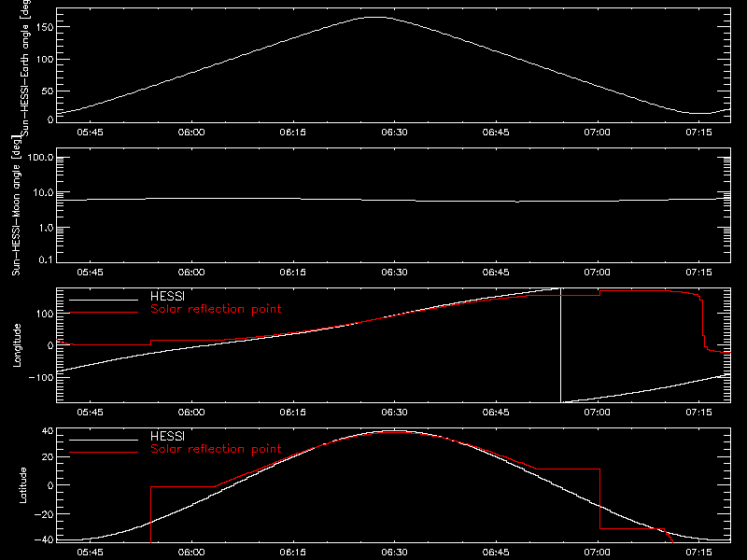Click 06:45 time label under Longitude plot
The width and height of the screenshot is (747, 560).
(496, 412)
